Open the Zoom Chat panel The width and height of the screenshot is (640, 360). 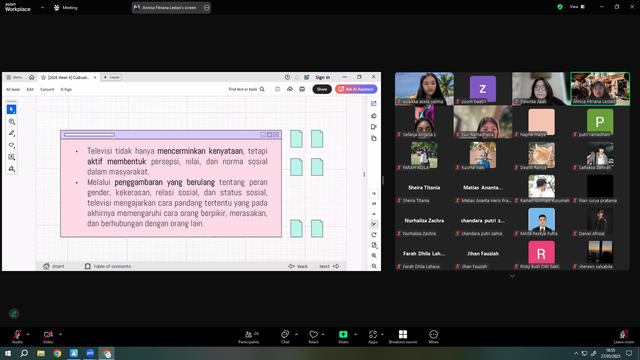pos(285,337)
